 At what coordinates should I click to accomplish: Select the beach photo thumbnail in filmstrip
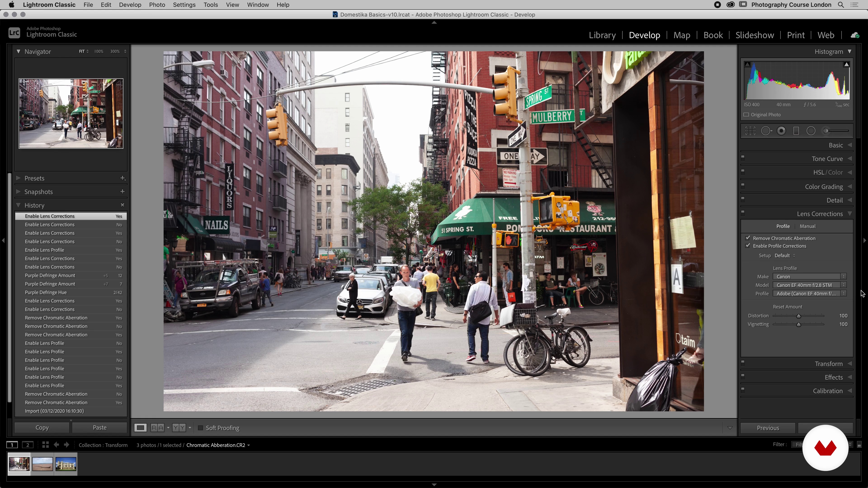42,464
